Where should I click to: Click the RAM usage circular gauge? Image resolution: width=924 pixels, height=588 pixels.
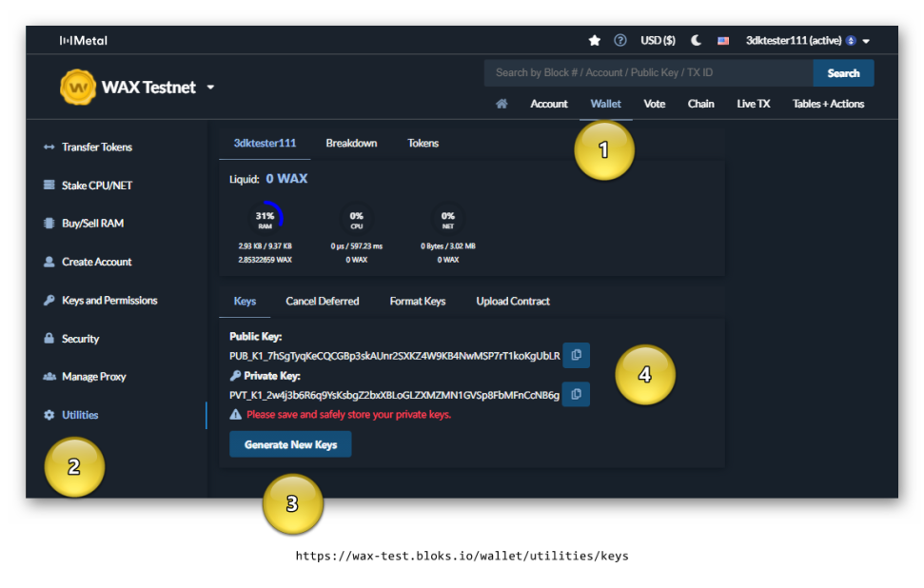pyautogui.click(x=265, y=218)
